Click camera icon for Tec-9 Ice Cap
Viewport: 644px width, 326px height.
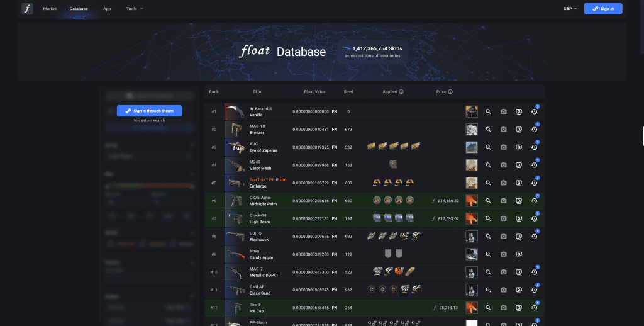click(x=504, y=308)
